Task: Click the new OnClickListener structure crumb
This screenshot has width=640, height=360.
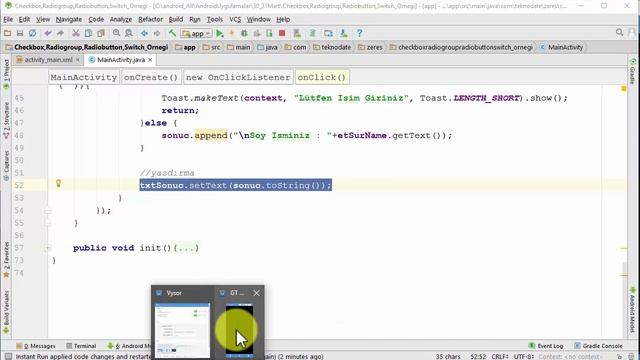Action: (x=238, y=77)
